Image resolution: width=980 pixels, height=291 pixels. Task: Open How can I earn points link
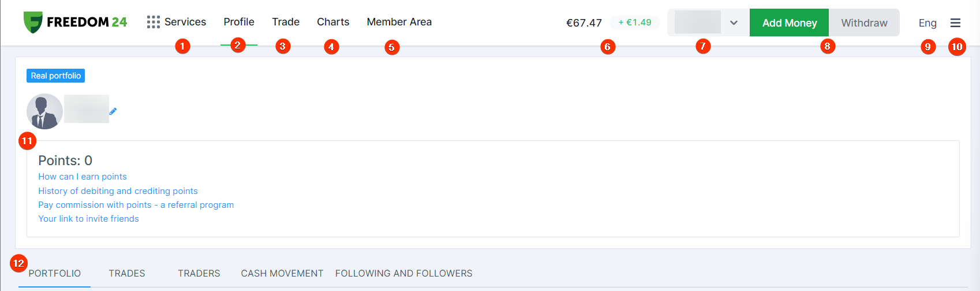[x=83, y=177]
